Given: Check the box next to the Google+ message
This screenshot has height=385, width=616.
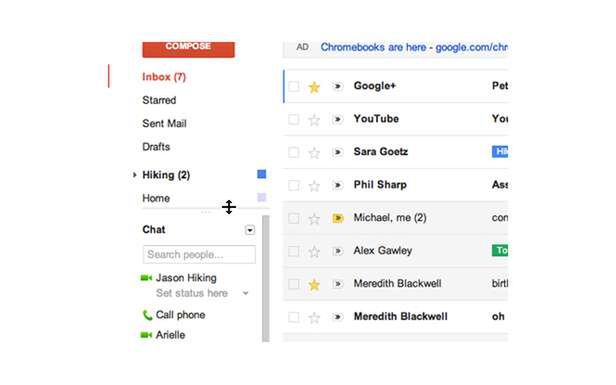Looking at the screenshot, I should point(293,86).
